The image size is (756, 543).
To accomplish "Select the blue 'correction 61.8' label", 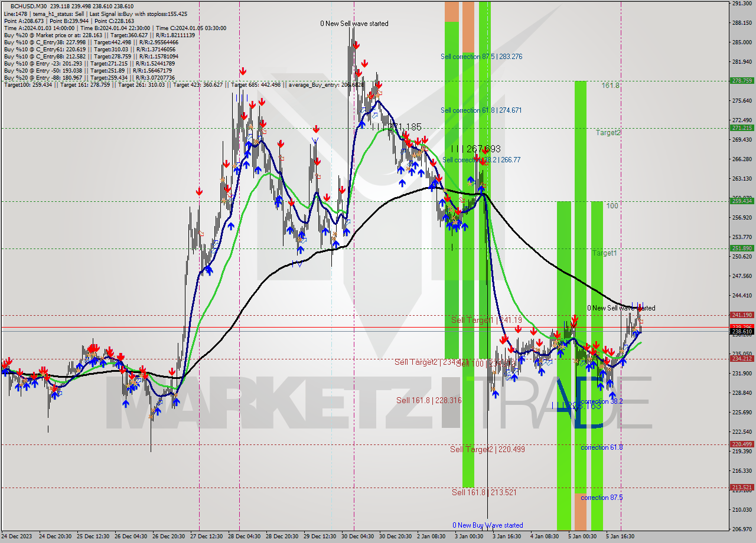I will click(601, 447).
